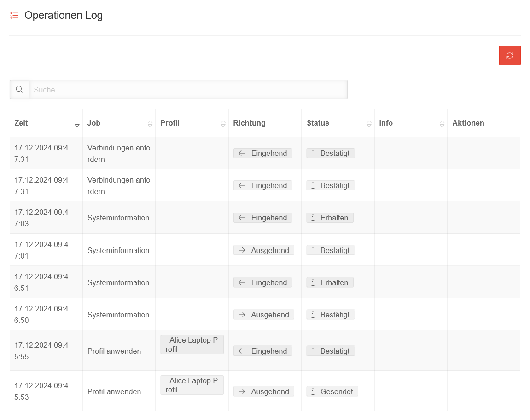Sort by Info column sort arrows
The width and height of the screenshot is (530, 420).
pos(442,124)
